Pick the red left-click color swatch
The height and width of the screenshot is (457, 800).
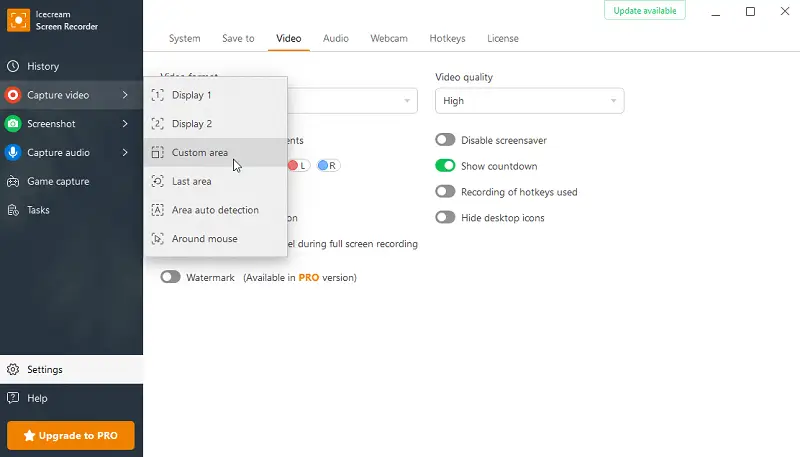[293, 165]
